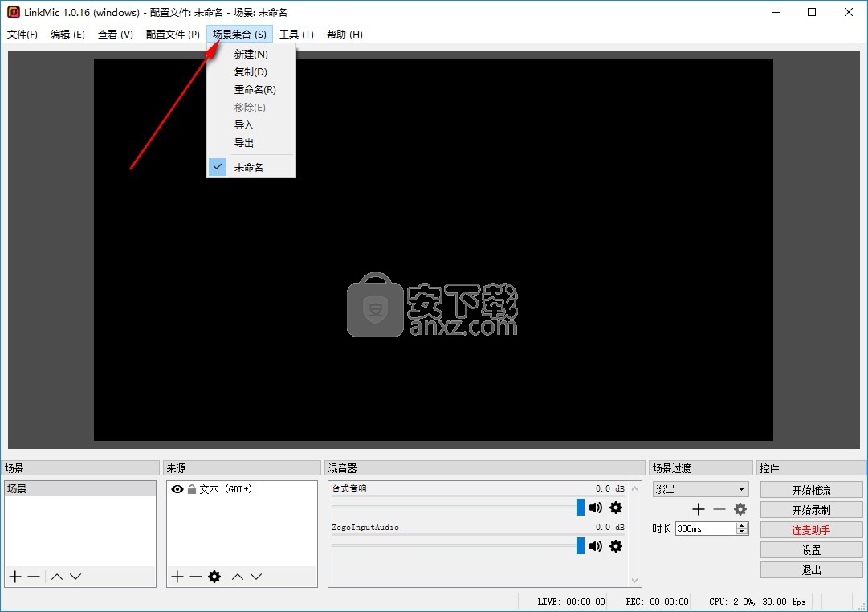The height and width of the screenshot is (612, 868).
Task: Click LIVE: 00:00:00 status text
Action: coord(571,602)
